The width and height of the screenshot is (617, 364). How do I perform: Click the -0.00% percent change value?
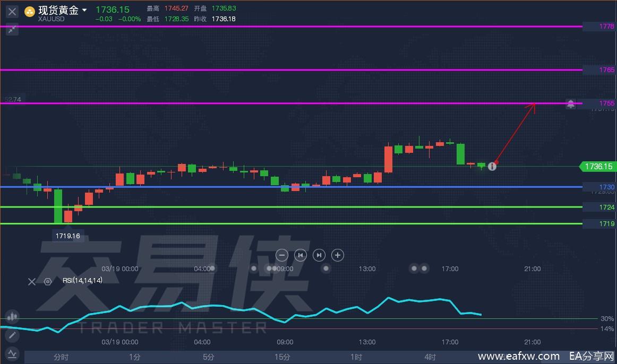tap(130, 19)
